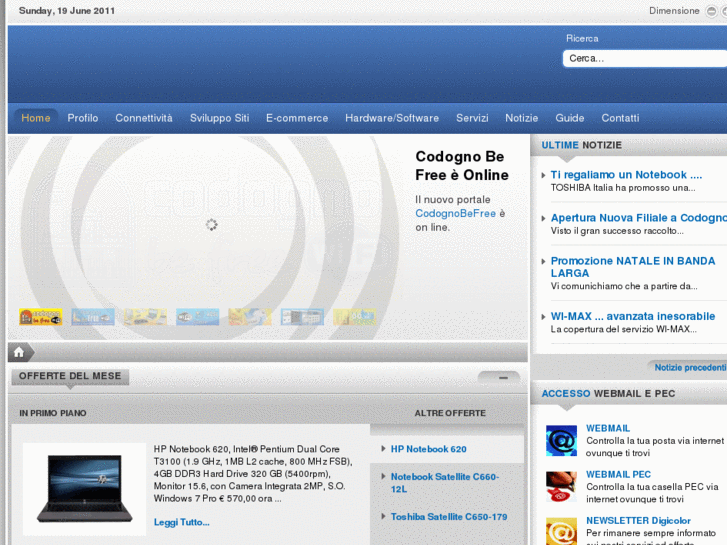This screenshot has width=727, height=545.
Task: Open the NEWSLETTER Digicolor link
Action: (638, 520)
